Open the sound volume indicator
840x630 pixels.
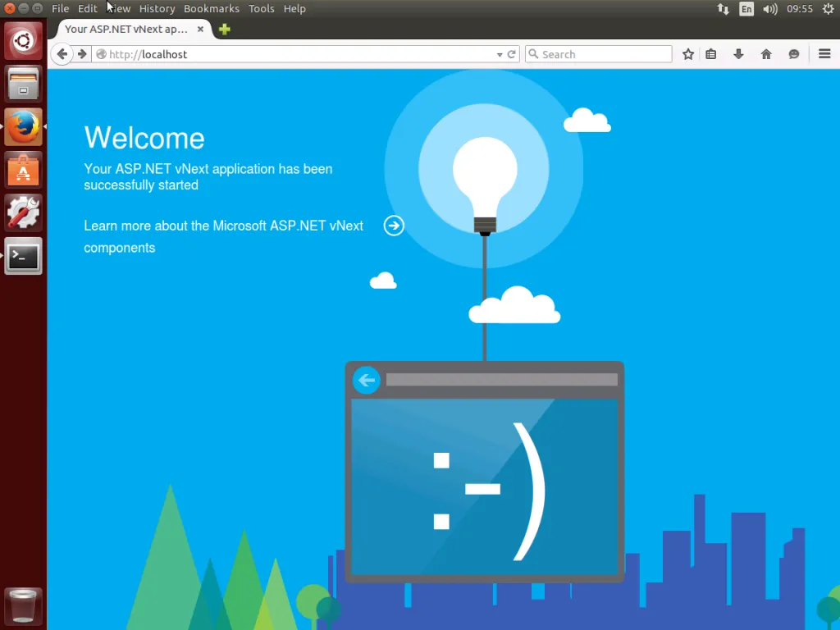coord(769,8)
